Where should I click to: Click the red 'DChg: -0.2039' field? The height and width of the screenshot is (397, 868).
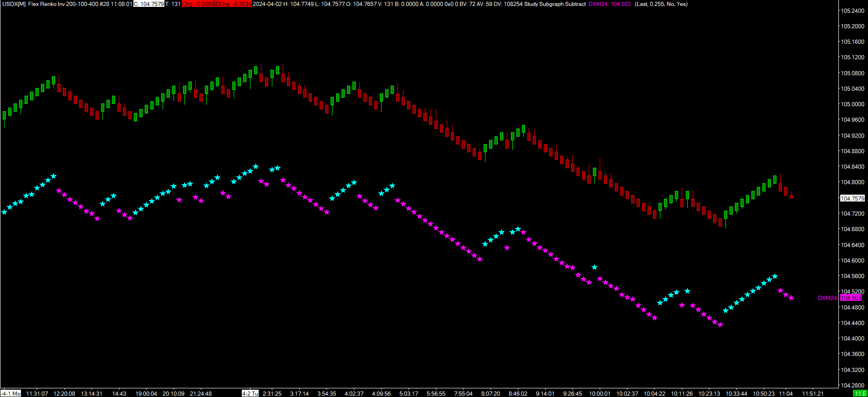tap(233, 4)
